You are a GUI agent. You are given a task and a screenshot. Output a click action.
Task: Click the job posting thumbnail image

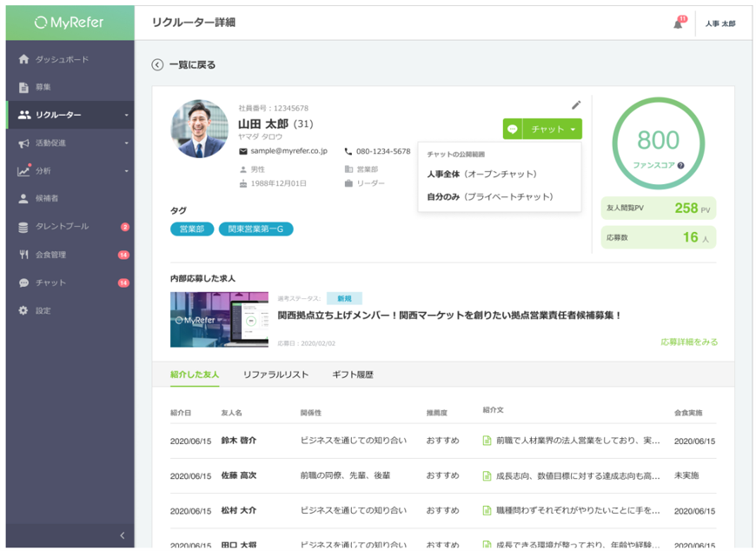[x=219, y=320]
